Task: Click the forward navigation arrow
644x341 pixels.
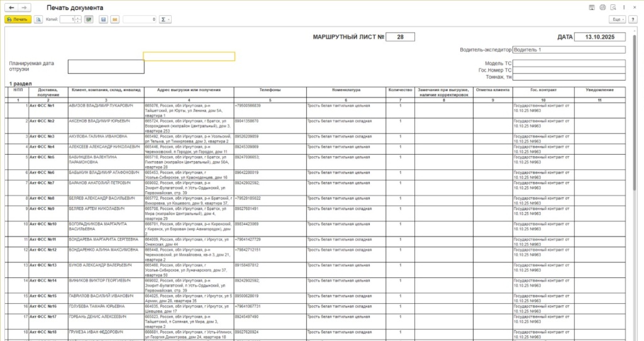Action: pos(24,7)
